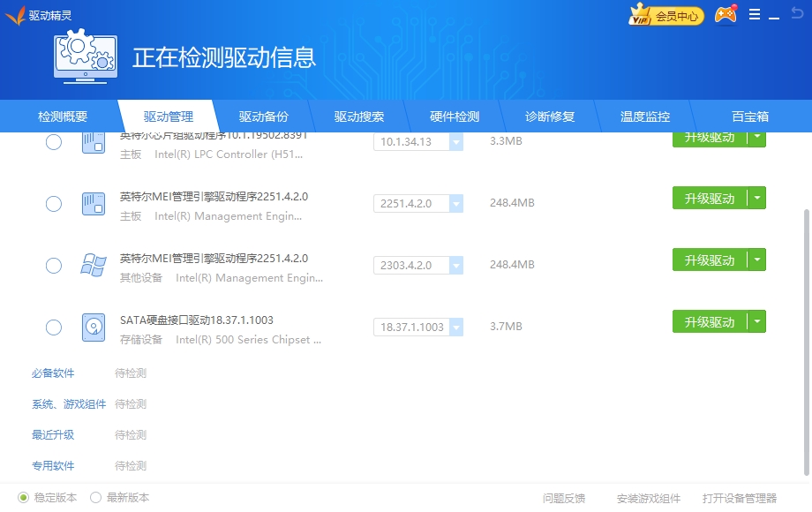Viewport: 812px width, 512px height.
Task: Open the 安装游戏组件 link
Action: click(x=649, y=498)
